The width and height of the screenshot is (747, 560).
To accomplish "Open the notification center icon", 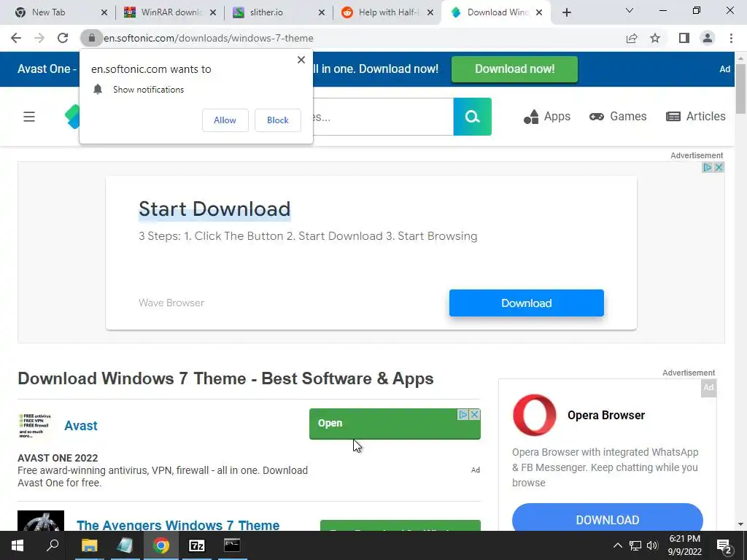I will pyautogui.click(x=724, y=545).
